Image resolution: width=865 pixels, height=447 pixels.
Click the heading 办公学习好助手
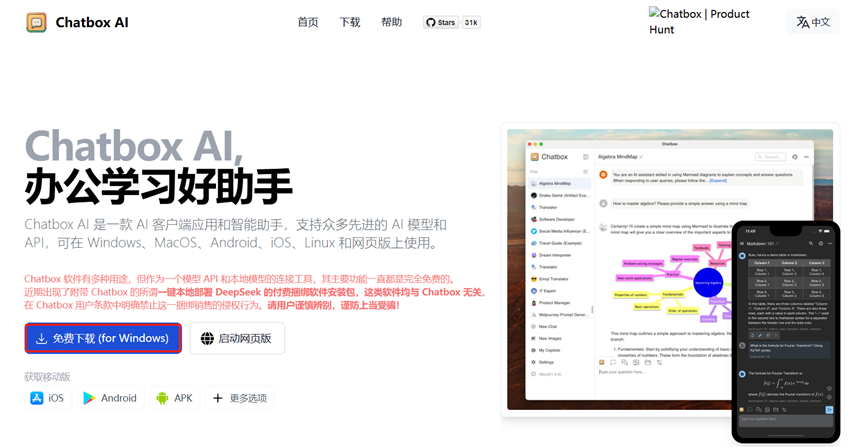coord(158,187)
